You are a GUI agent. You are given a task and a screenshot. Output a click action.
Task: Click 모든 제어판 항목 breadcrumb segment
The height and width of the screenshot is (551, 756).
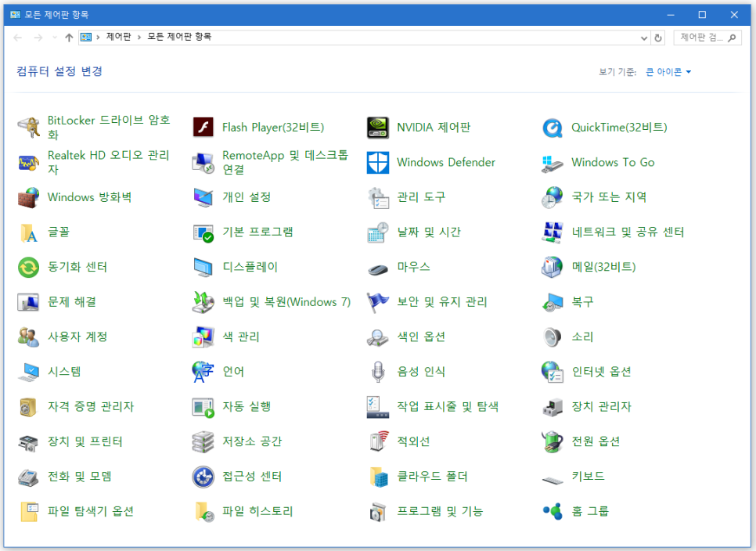pyautogui.click(x=179, y=37)
